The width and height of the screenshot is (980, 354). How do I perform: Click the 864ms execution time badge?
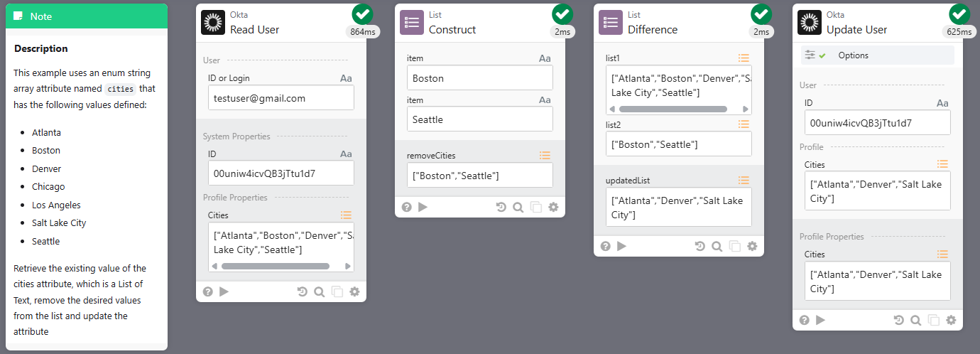[362, 32]
